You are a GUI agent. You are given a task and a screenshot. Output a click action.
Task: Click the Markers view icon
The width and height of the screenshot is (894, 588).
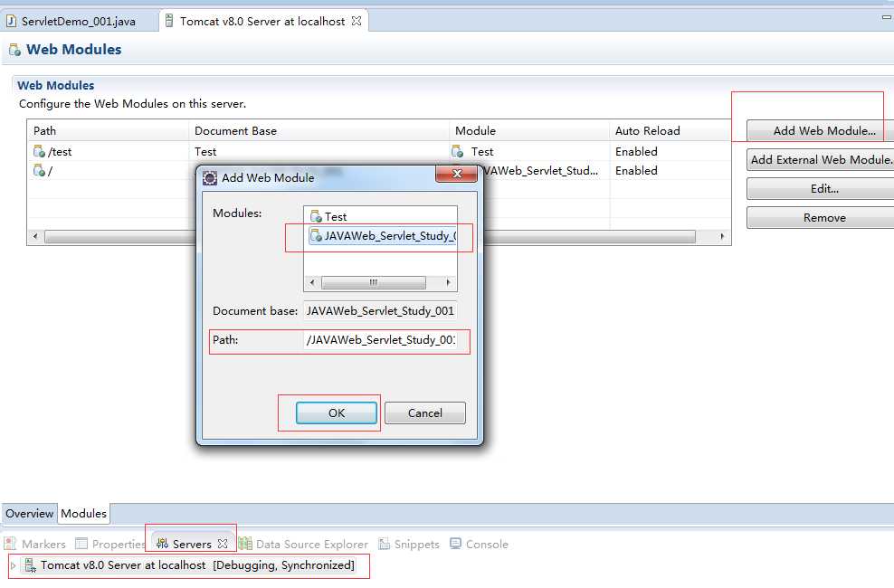[x=10, y=544]
